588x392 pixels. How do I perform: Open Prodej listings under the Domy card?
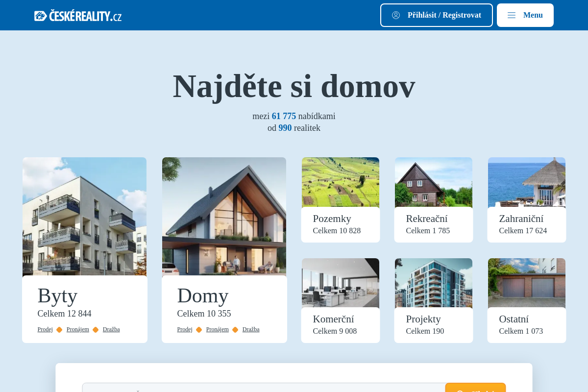[185, 329]
